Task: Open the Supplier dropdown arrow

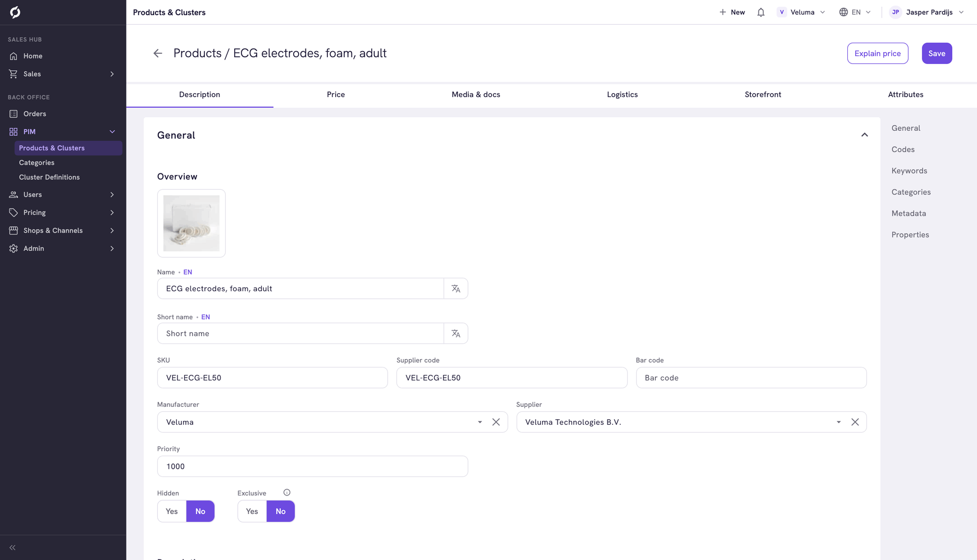Action: [x=838, y=422]
